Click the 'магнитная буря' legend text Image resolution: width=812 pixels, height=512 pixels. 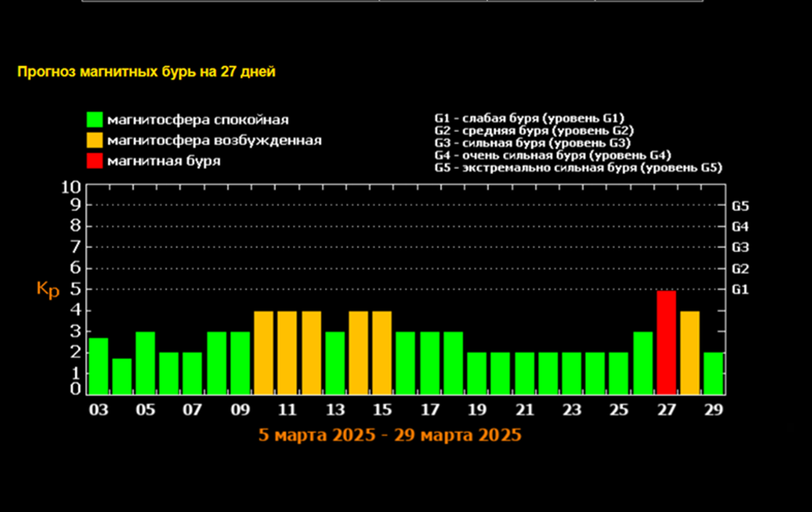(x=164, y=161)
